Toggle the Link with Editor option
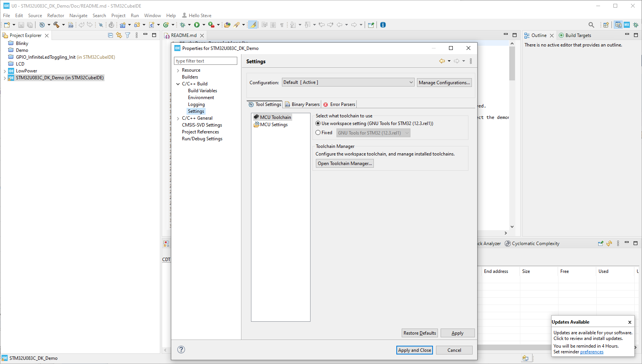642x364 pixels. pos(119,35)
